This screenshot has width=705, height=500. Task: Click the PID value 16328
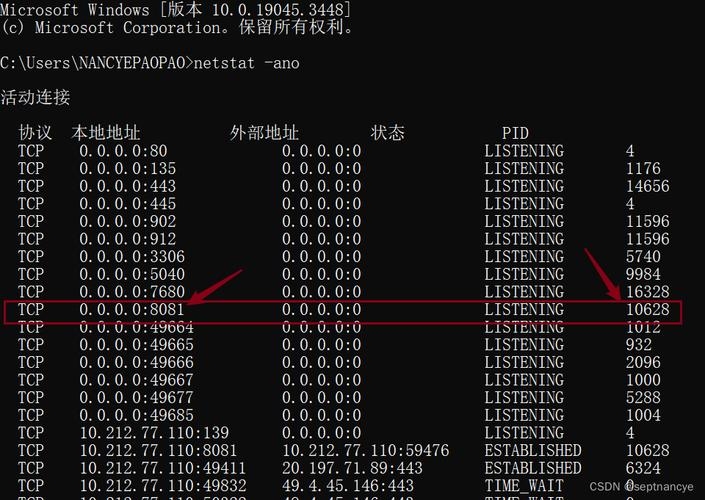[647, 292]
